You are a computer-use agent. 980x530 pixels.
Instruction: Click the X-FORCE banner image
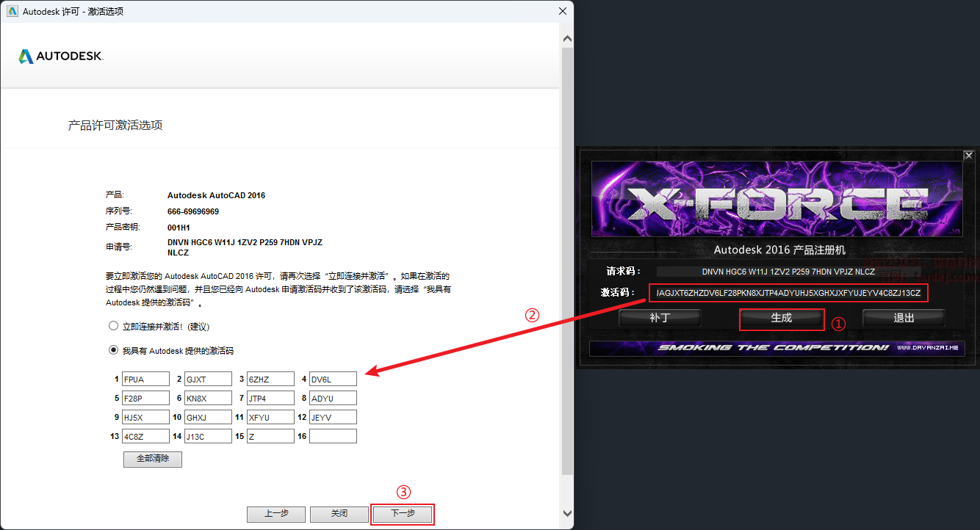[x=777, y=199]
